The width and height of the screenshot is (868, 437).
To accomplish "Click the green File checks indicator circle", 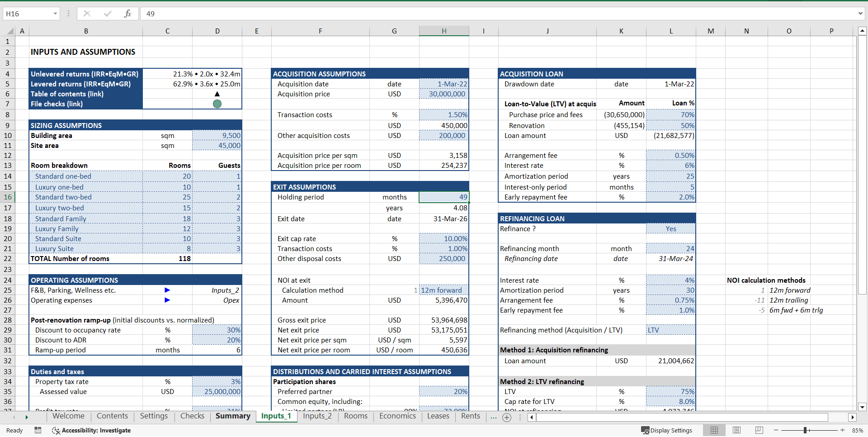I will [x=217, y=104].
